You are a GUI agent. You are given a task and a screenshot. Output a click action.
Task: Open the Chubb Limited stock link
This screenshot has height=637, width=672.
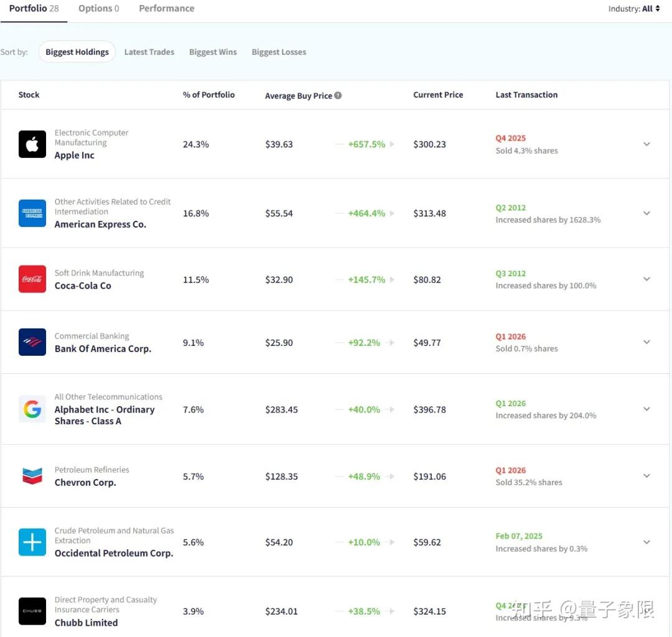(x=86, y=623)
